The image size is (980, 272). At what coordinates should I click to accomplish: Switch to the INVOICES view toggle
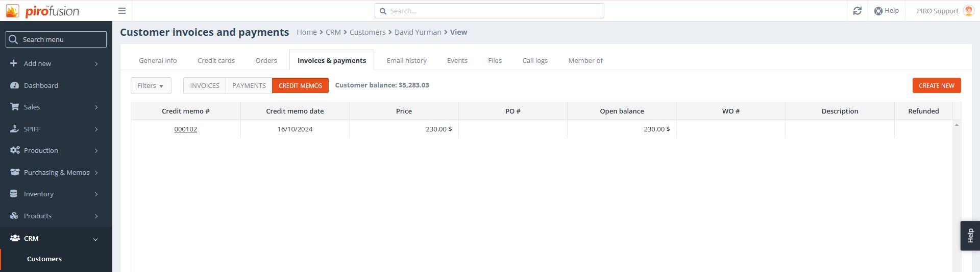pos(205,85)
